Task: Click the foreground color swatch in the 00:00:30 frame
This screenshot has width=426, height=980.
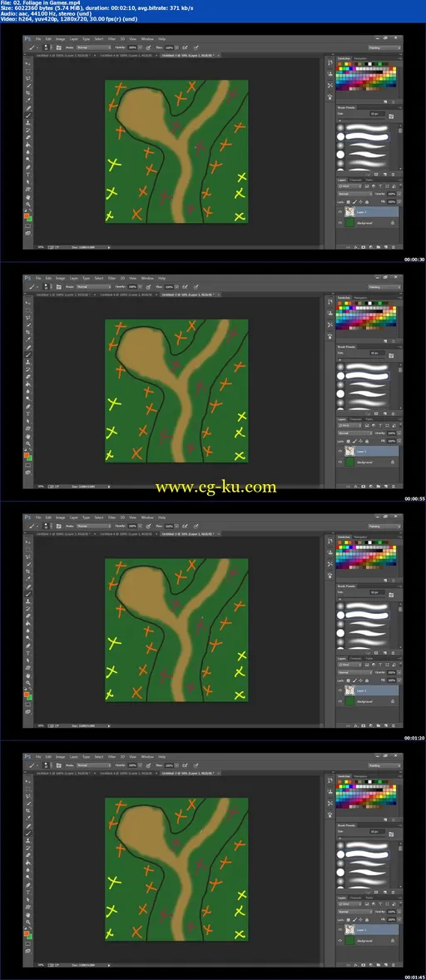Action: tap(27, 215)
